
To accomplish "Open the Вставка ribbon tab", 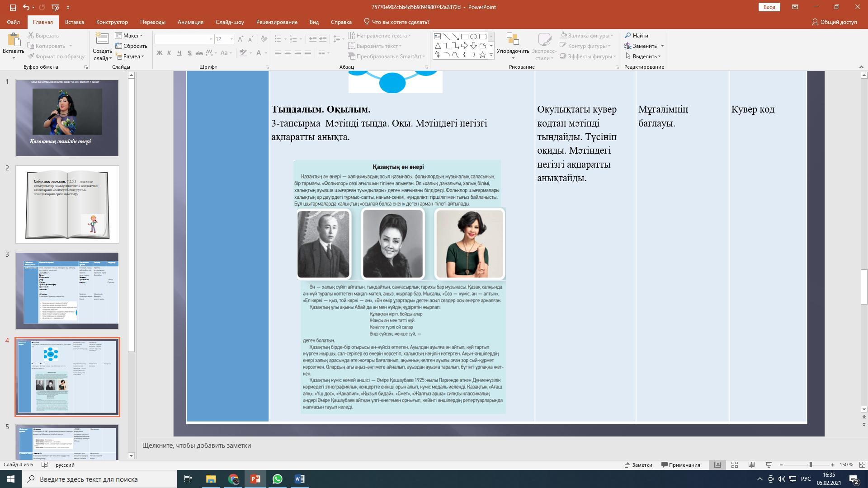I will (74, 22).
